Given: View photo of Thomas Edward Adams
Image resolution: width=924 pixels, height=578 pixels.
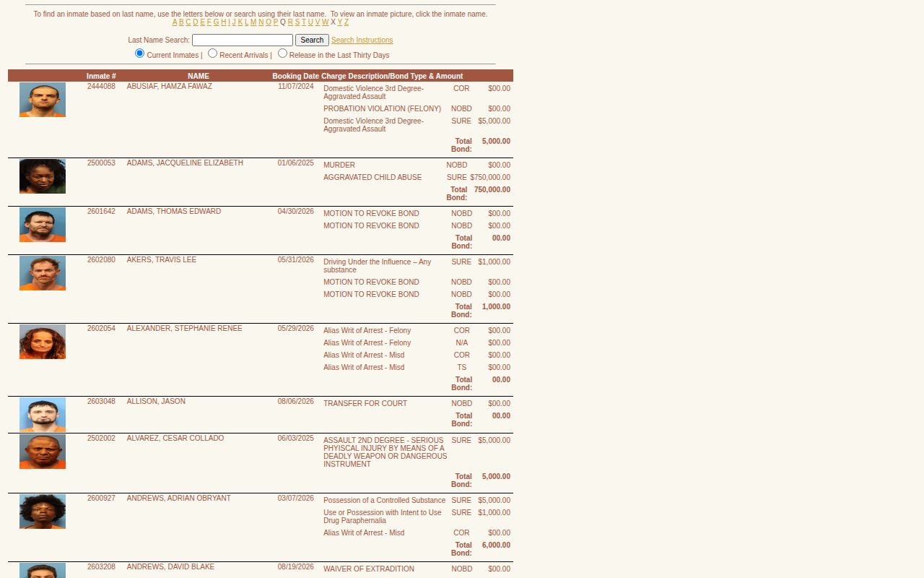Looking at the screenshot, I should click(x=43, y=225).
